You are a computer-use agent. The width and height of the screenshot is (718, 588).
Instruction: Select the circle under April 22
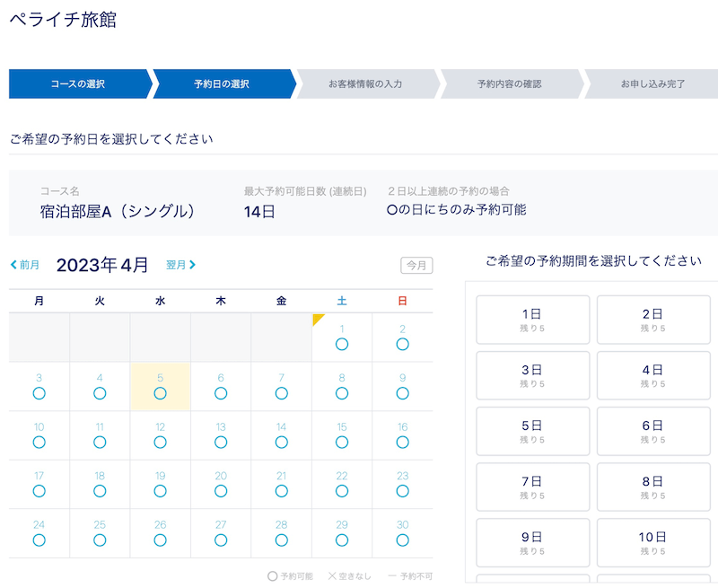[342, 491]
